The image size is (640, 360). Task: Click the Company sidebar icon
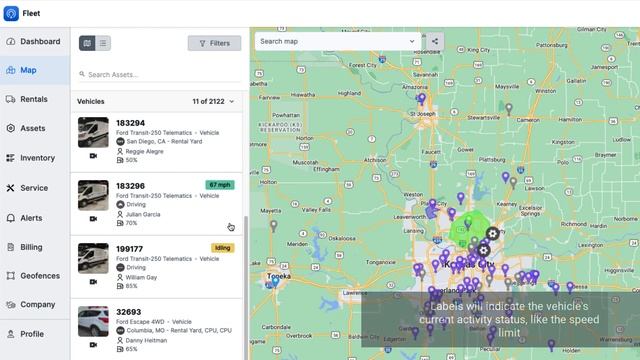[11, 304]
